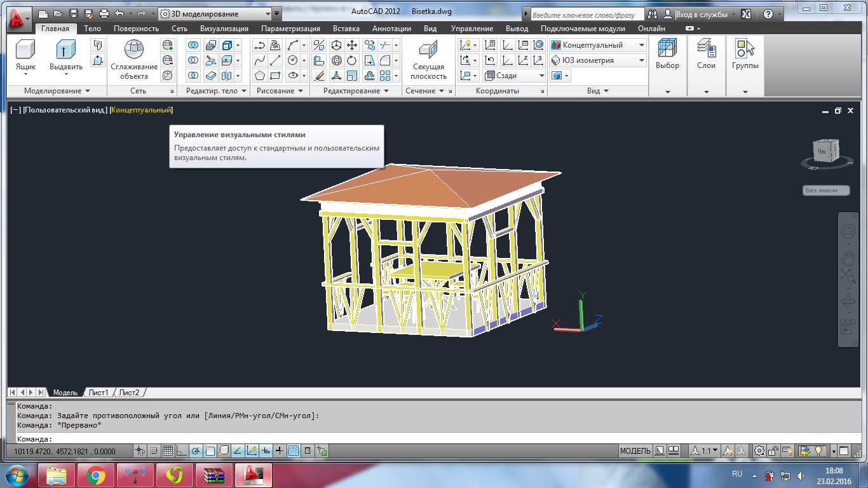This screenshot has height=488, width=868.
Task: Click the spline curve drawing tool
Action: pos(259,60)
